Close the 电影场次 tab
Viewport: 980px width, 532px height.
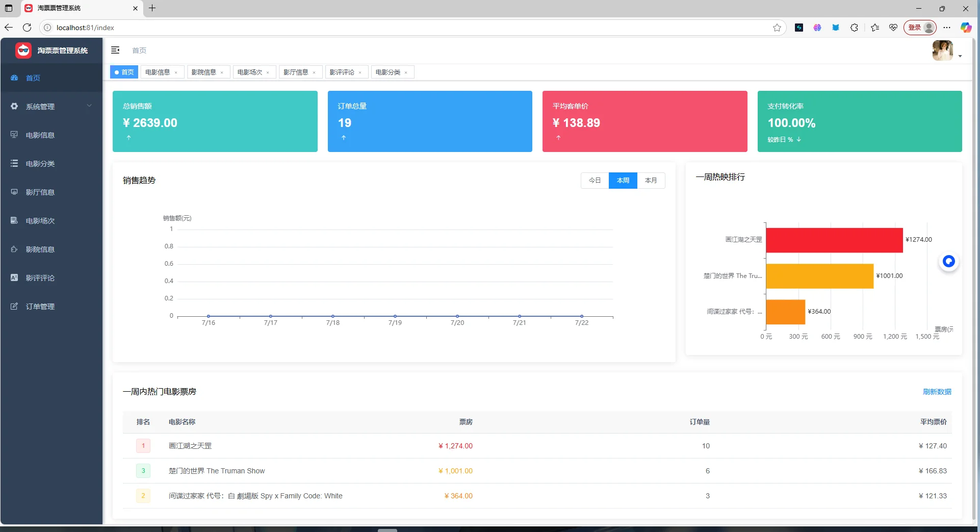point(268,72)
